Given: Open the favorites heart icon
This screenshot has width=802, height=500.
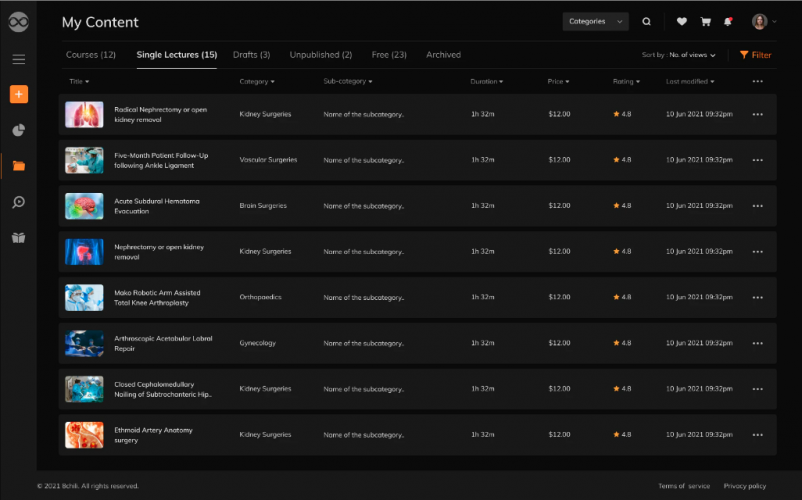Looking at the screenshot, I should (682, 22).
